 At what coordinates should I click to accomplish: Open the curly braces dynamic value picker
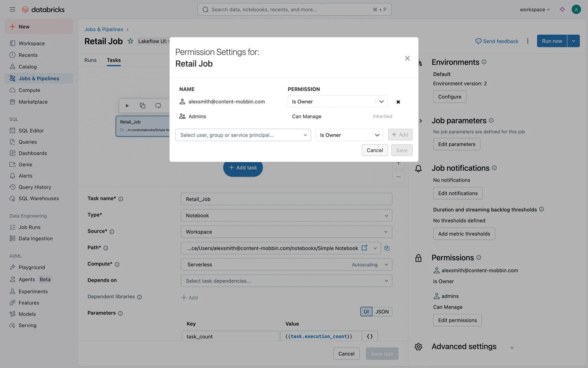pyautogui.click(x=370, y=336)
